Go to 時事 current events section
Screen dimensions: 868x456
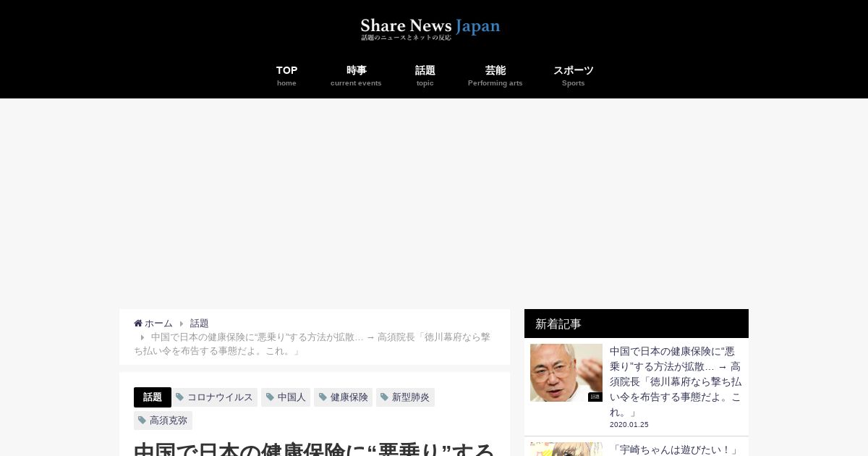tap(356, 75)
